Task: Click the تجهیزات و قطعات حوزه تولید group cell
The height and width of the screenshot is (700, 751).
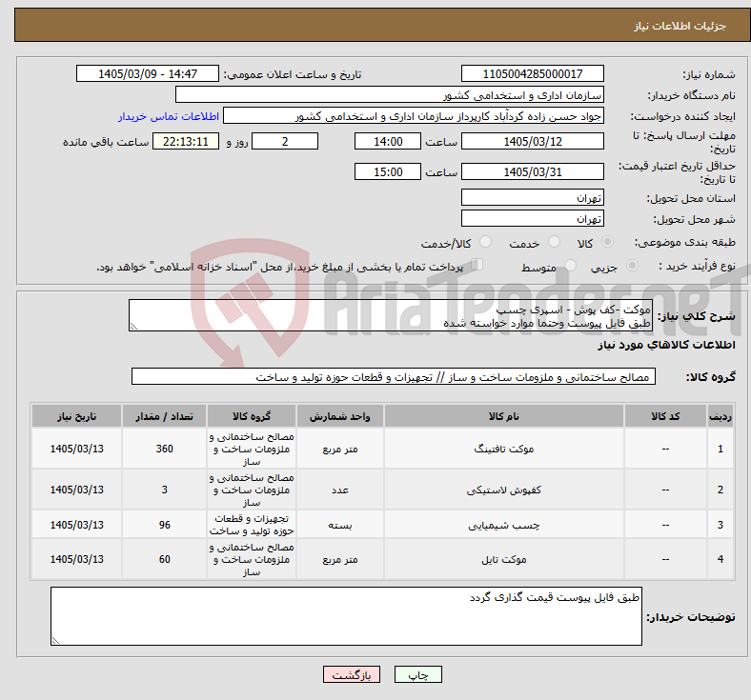Action: [x=252, y=525]
